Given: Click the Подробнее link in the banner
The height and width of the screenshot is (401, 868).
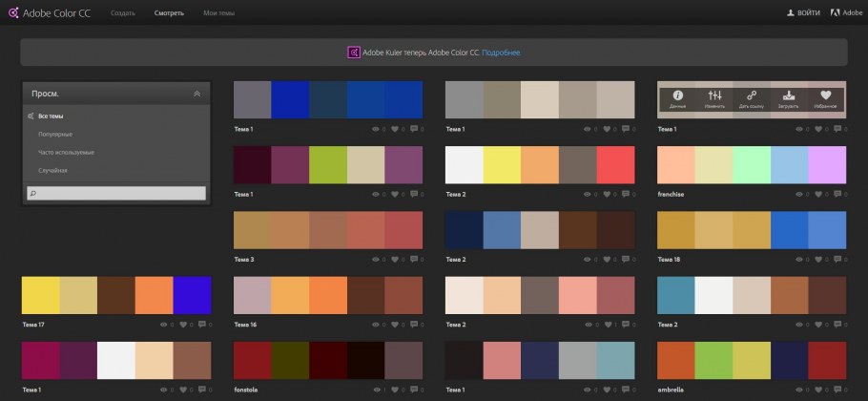Looking at the screenshot, I should [x=502, y=53].
